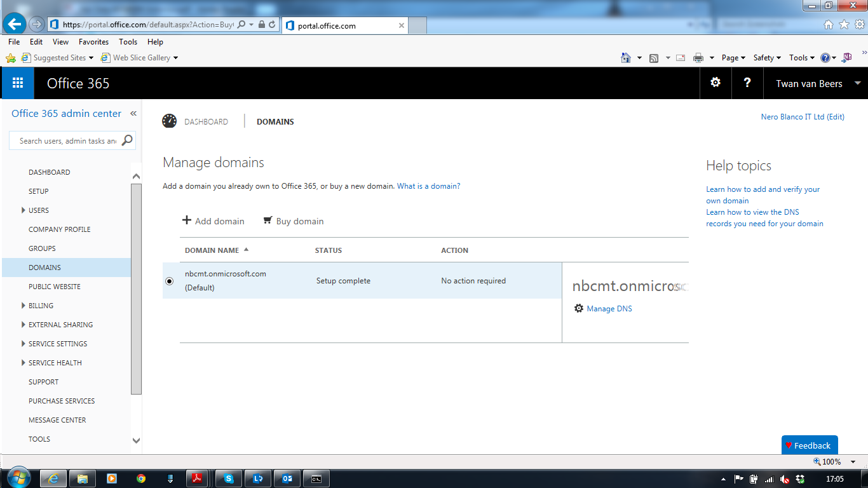Screen dimensions: 868x488
Task: Close the portal.office.com tab
Action: click(402, 26)
